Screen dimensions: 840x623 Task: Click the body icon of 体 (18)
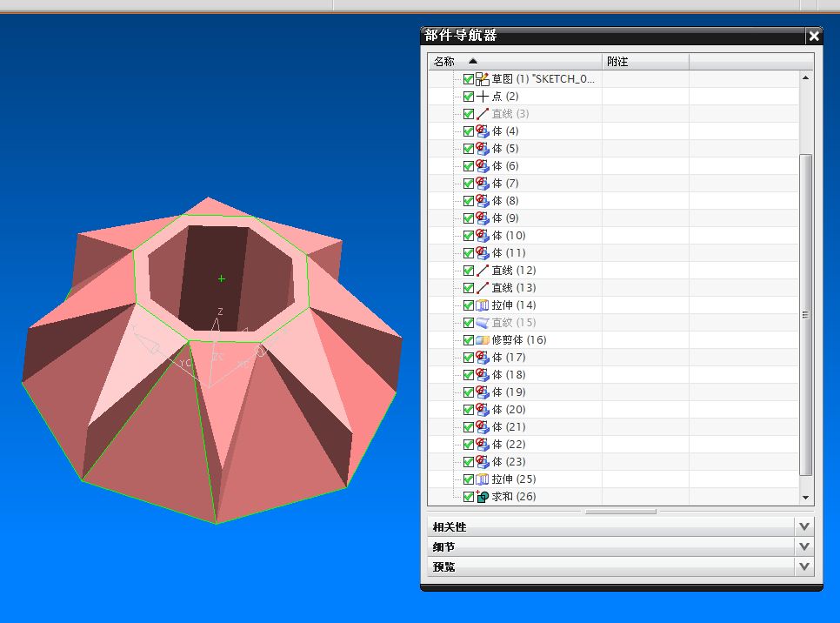click(482, 375)
